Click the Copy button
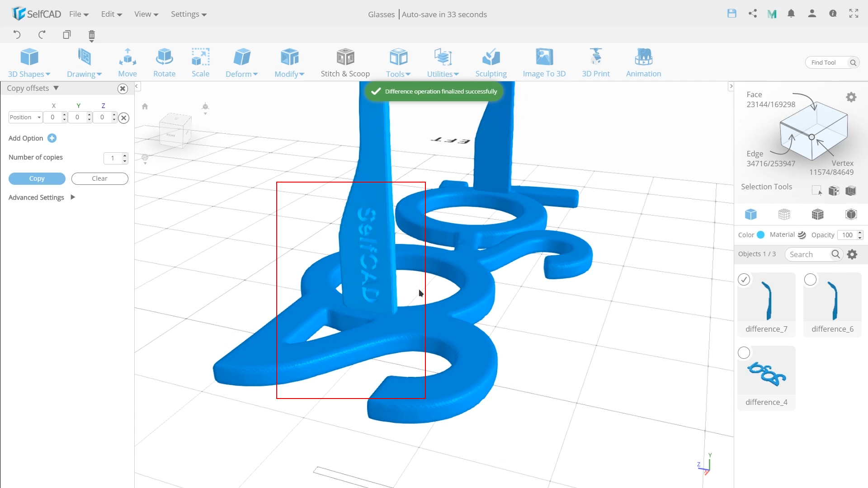The image size is (868, 488). tap(37, 178)
